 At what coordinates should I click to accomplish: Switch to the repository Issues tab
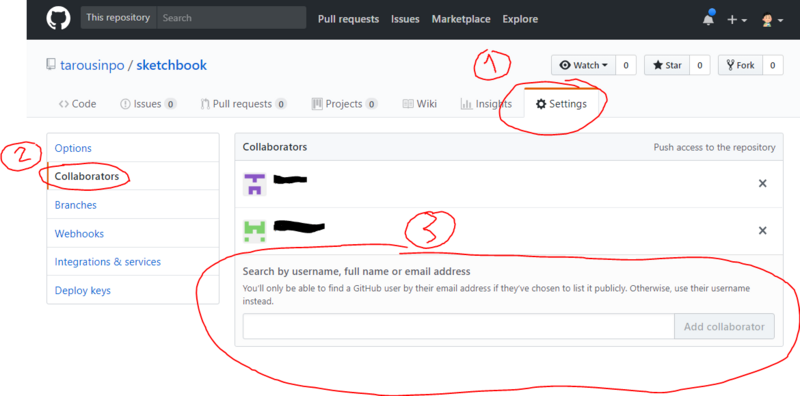(x=148, y=104)
